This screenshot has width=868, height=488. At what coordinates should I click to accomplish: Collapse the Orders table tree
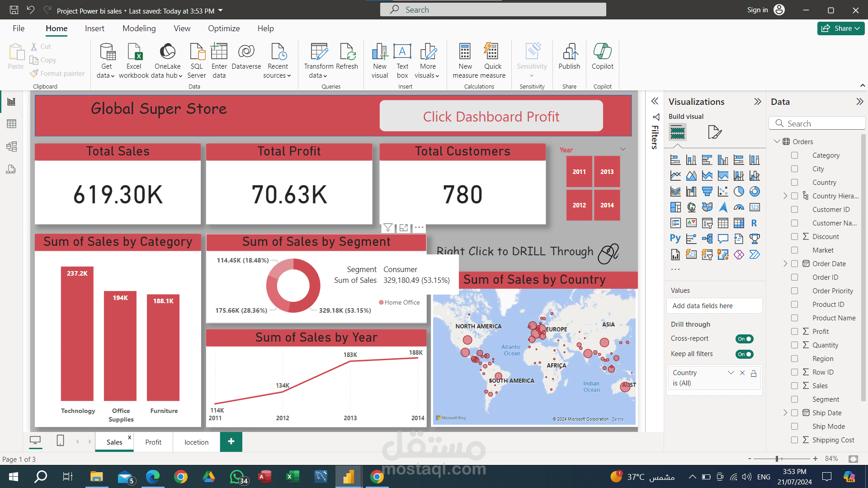(x=777, y=141)
